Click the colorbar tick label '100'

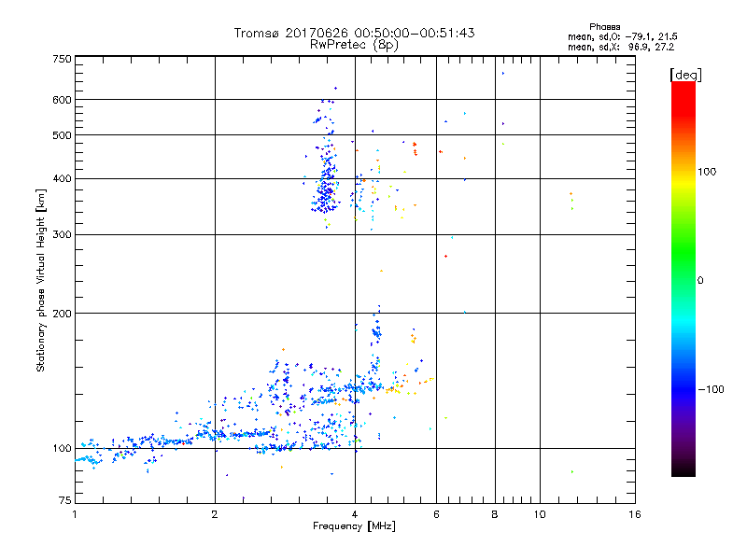tap(707, 172)
